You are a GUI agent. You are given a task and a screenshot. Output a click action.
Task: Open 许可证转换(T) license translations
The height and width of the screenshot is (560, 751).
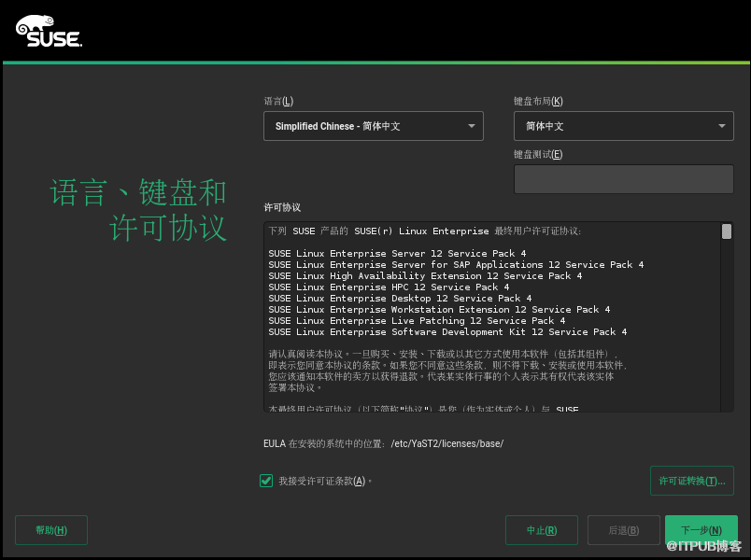[691, 481]
